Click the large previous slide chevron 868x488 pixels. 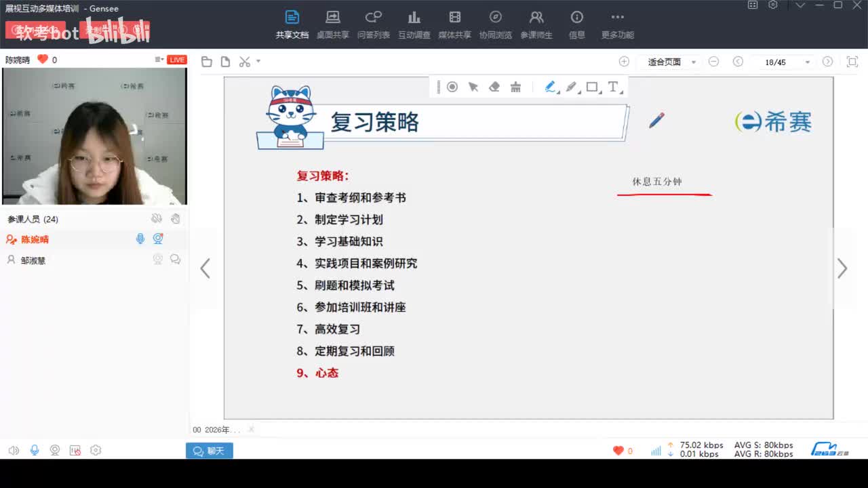[x=205, y=268]
